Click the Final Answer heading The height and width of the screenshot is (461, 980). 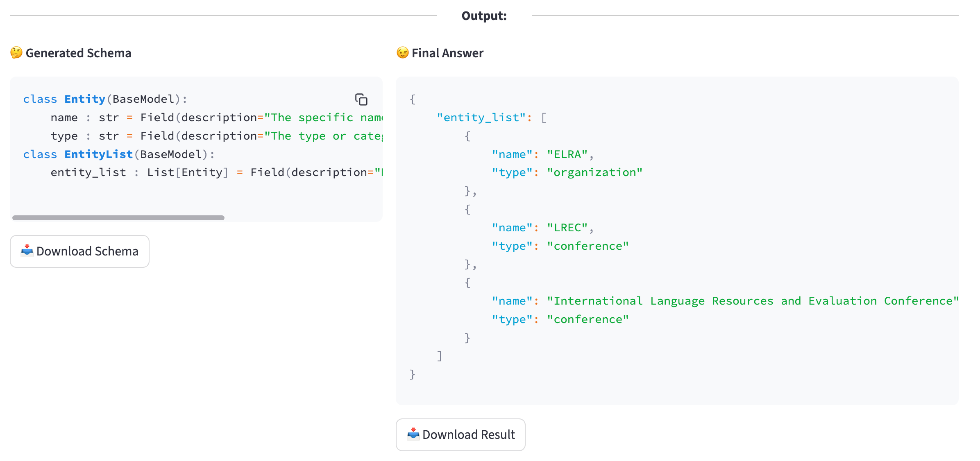click(447, 53)
